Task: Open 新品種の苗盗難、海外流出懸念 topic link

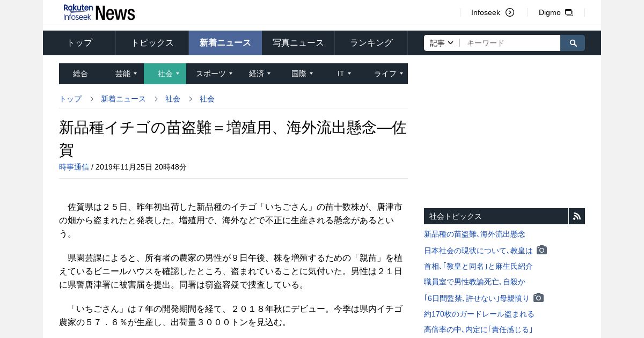Action: tap(474, 234)
